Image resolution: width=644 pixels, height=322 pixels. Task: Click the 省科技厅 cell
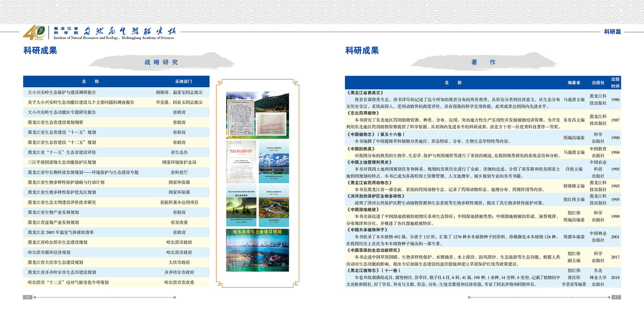(x=179, y=172)
